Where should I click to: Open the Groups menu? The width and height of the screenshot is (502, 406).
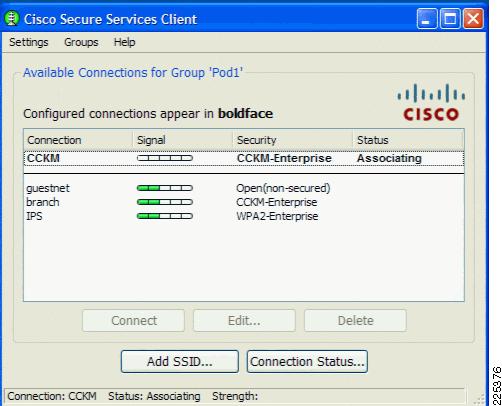click(x=81, y=42)
